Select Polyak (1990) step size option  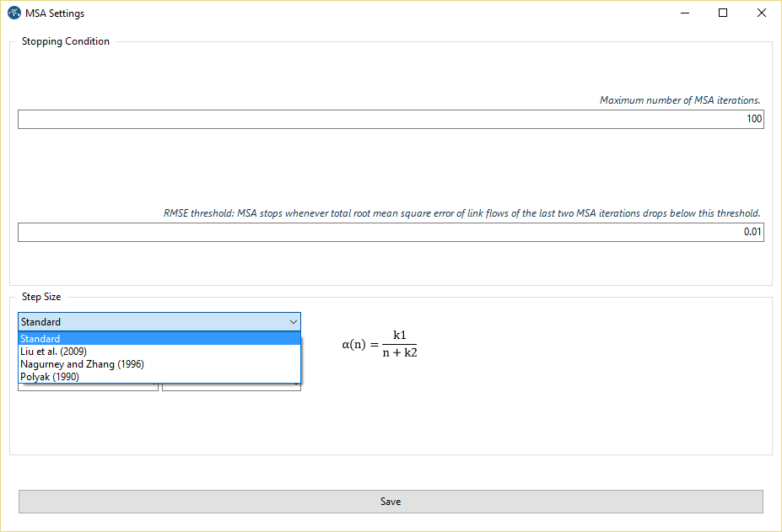tap(159, 377)
